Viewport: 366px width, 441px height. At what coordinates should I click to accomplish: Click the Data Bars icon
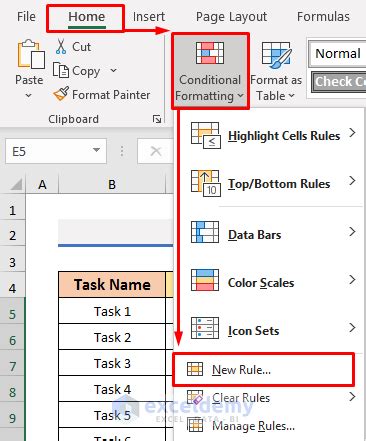205,232
